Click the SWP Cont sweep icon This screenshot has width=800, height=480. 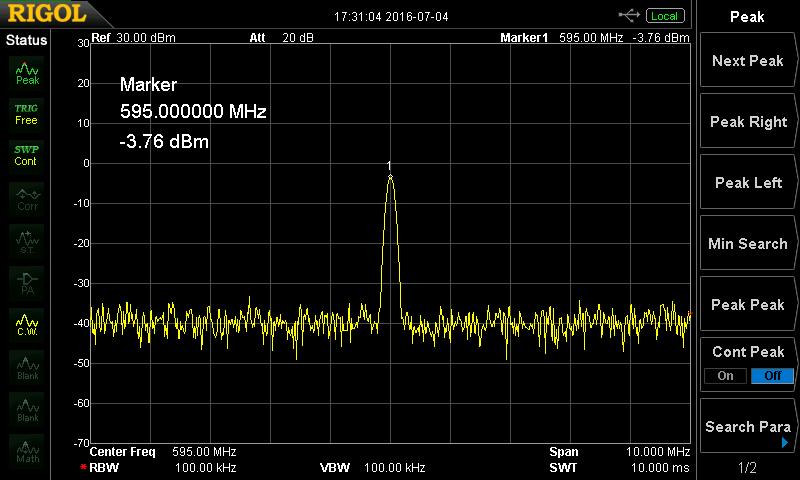coord(27,155)
